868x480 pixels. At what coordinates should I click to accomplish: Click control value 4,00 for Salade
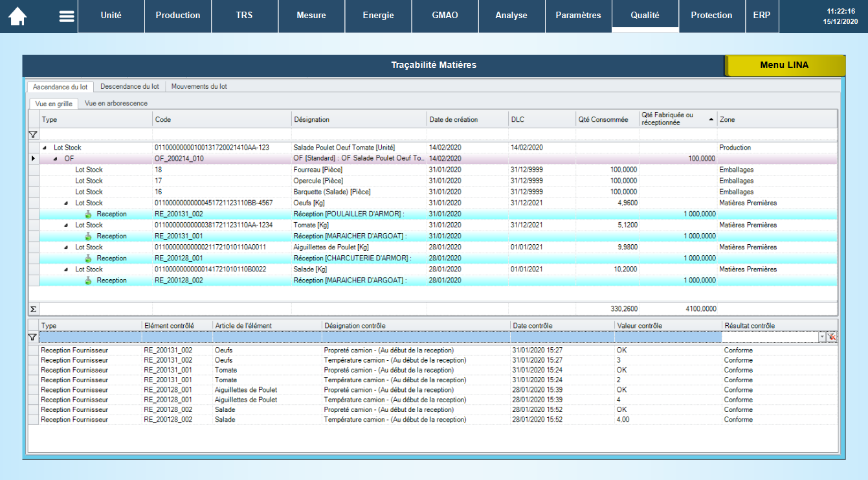(x=623, y=420)
